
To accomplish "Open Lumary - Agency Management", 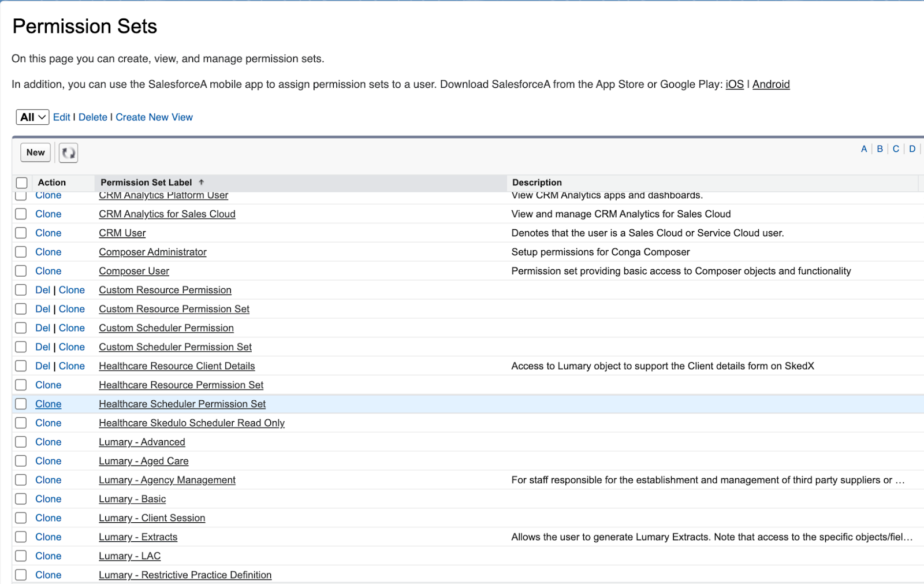I will [167, 480].
